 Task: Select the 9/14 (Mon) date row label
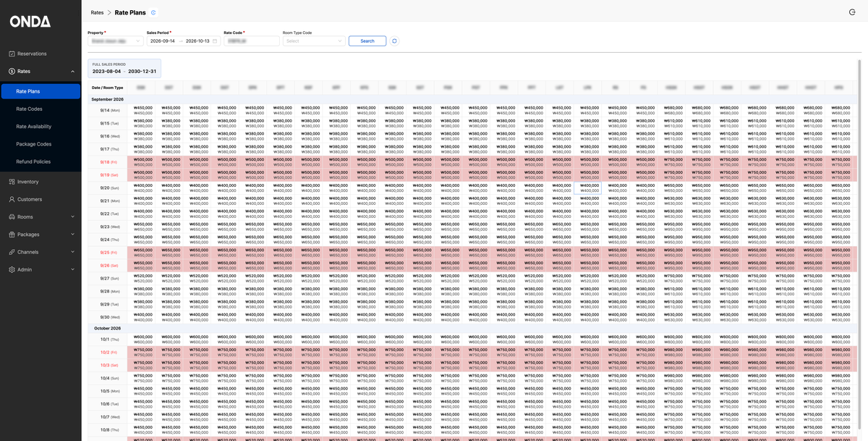pos(110,110)
